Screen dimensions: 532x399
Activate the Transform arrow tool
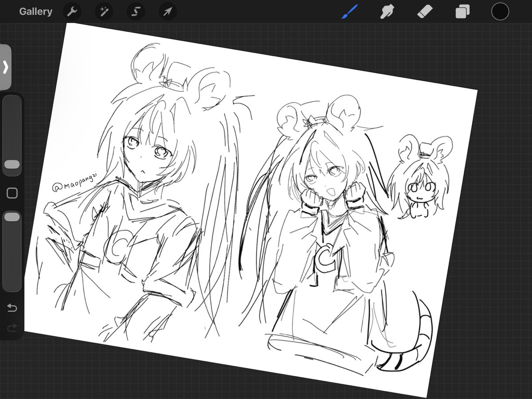click(x=168, y=12)
